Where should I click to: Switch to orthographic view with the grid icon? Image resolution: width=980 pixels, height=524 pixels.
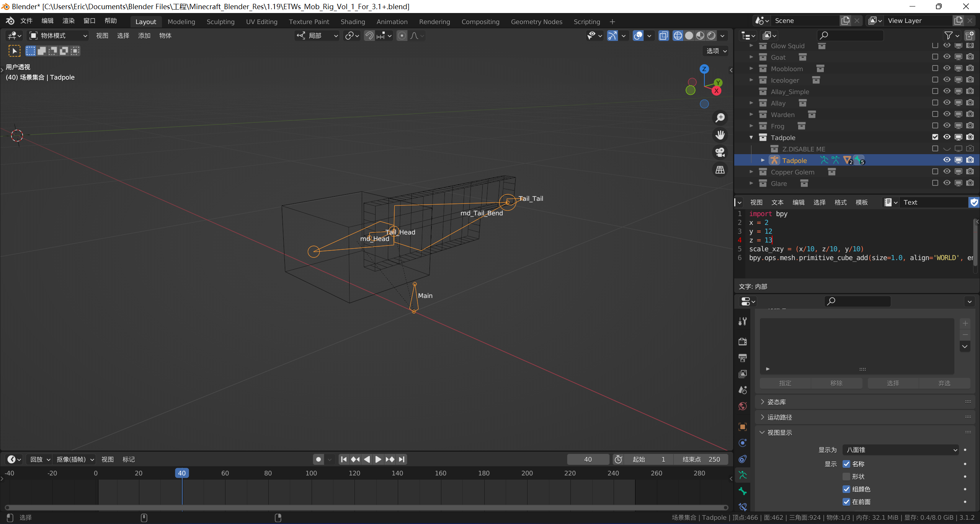[720, 170]
